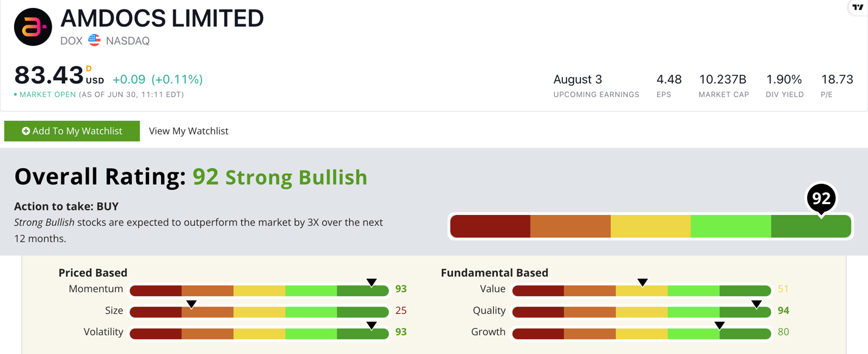Click the Quality score value 94
This screenshot has height=354, width=868.
(783, 310)
